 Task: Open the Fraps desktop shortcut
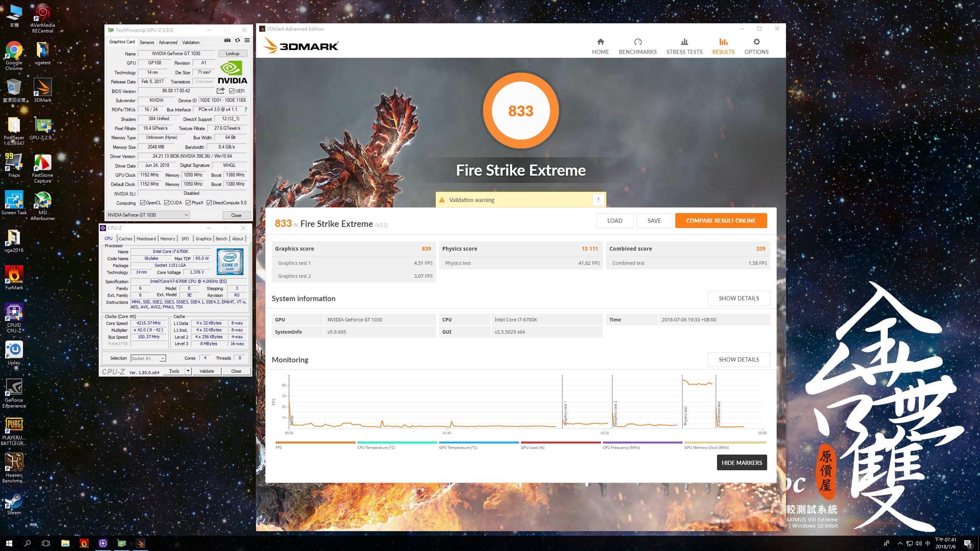(x=14, y=165)
